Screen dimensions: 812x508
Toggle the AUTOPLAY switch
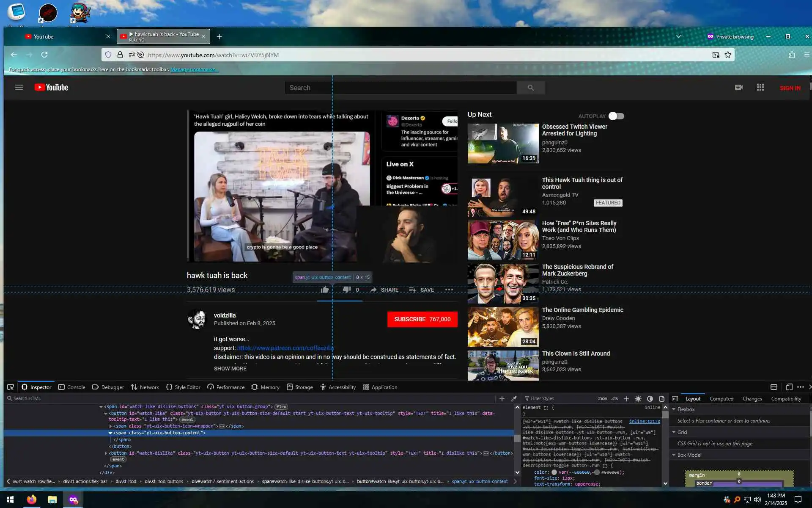[x=616, y=116]
